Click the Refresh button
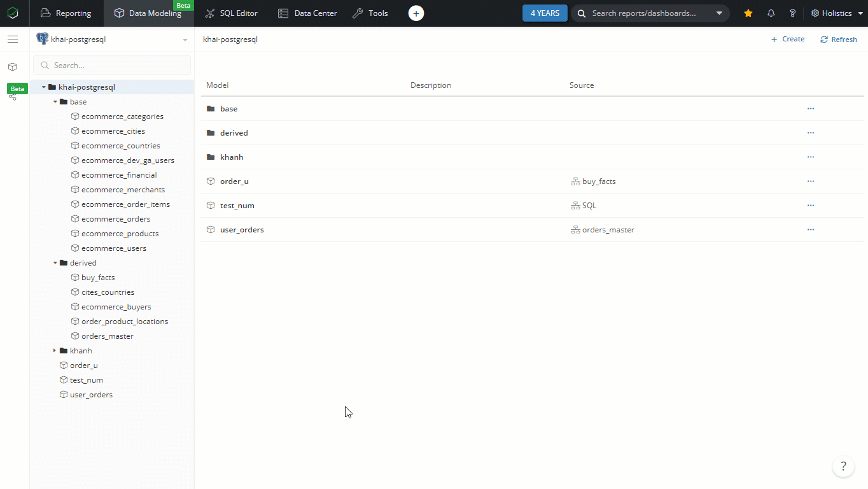Viewport: 868px width, 489px height. click(x=839, y=39)
